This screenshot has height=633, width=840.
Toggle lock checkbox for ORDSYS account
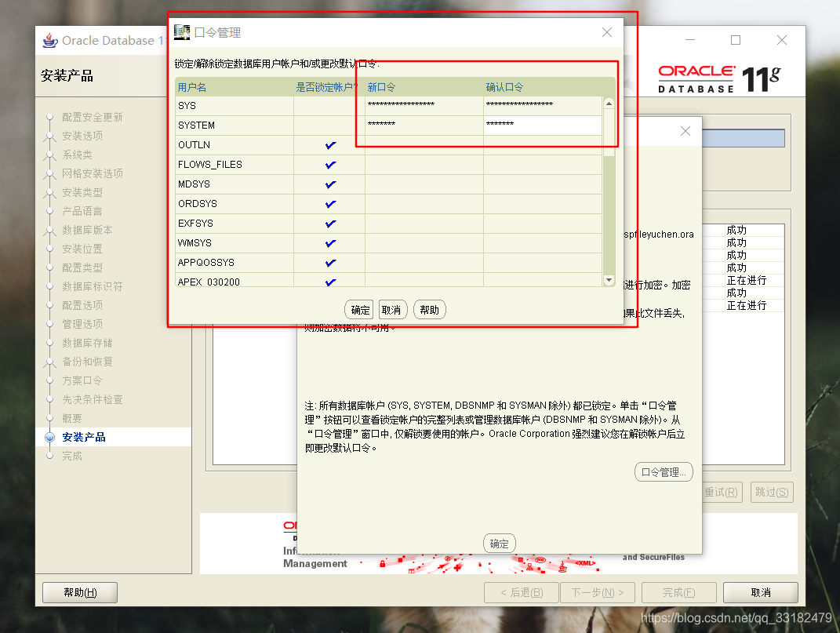click(330, 204)
